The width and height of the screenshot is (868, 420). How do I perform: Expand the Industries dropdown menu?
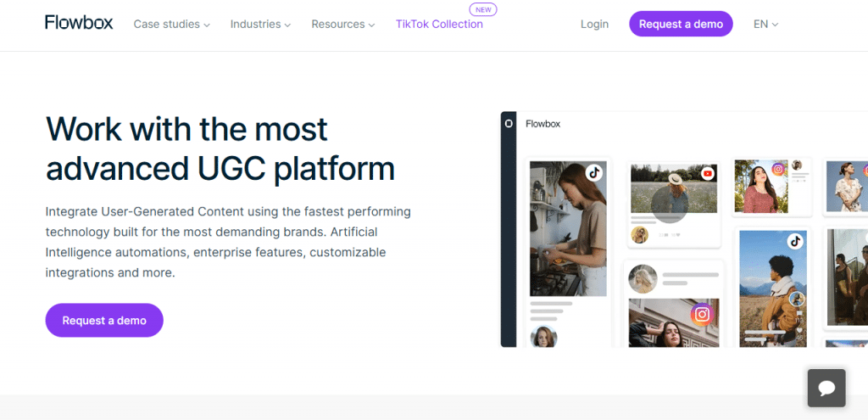click(260, 25)
